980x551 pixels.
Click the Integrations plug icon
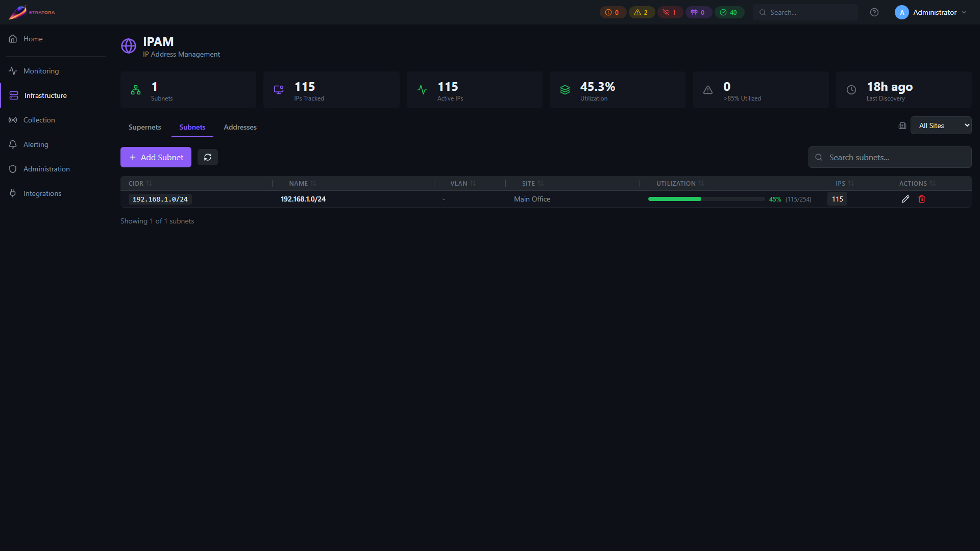point(13,193)
